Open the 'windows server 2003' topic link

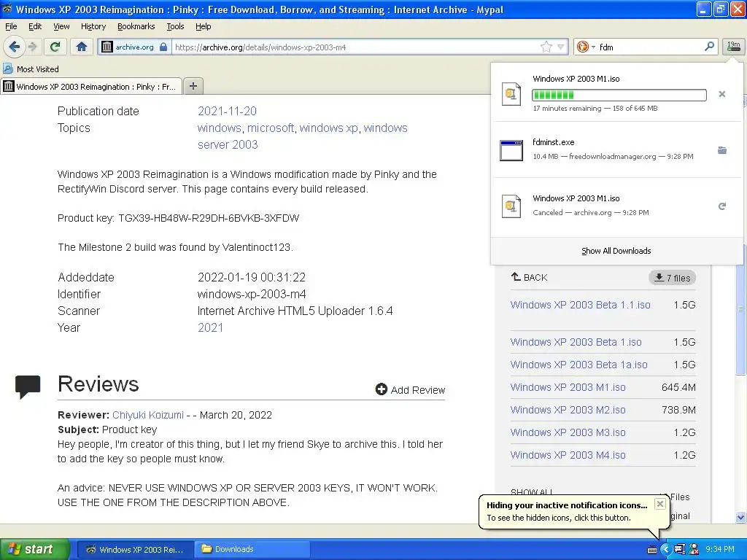click(x=303, y=136)
